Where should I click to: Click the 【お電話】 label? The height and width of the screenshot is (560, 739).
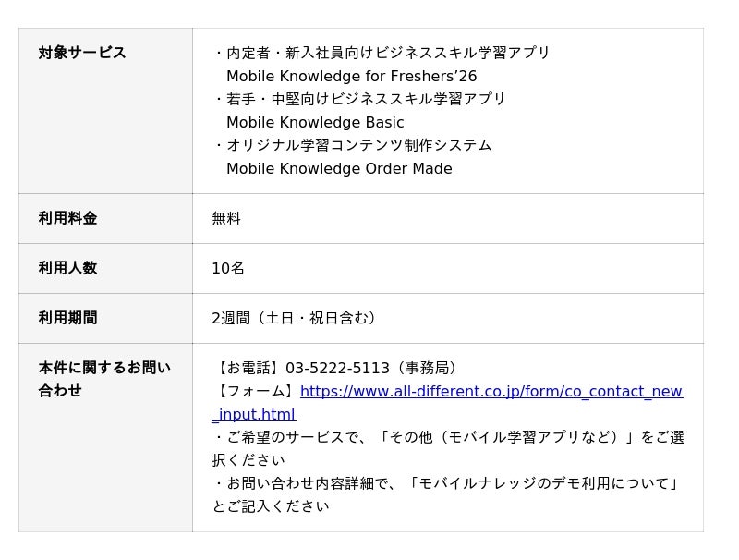point(248,368)
